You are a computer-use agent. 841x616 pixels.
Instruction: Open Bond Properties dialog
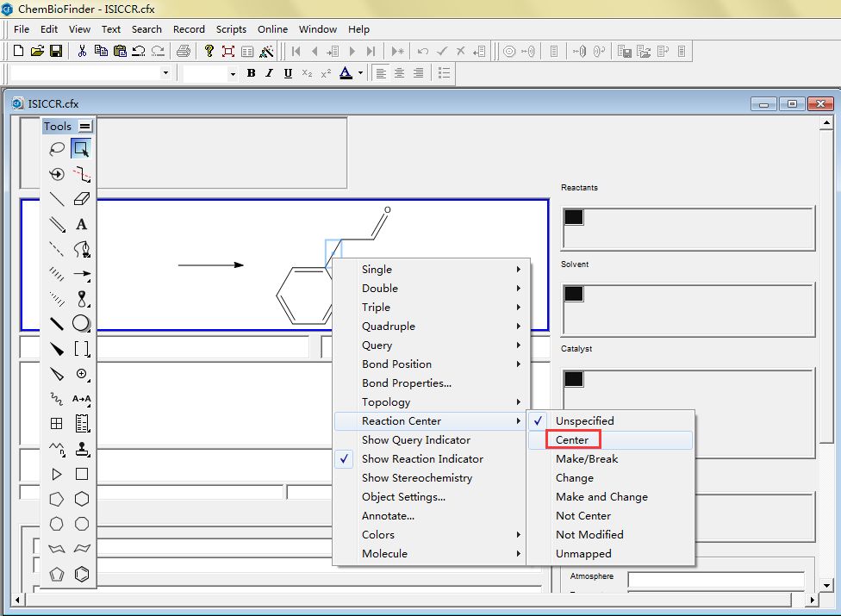429,383
